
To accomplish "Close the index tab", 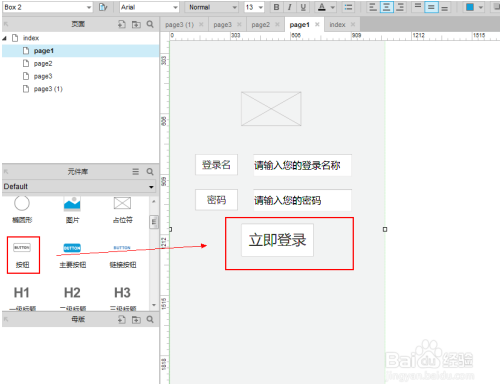I will tap(353, 24).
